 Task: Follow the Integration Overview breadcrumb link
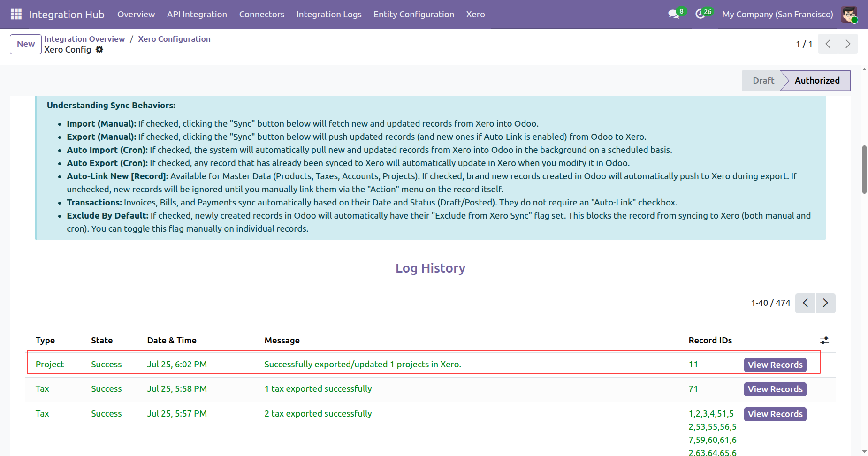click(x=84, y=39)
